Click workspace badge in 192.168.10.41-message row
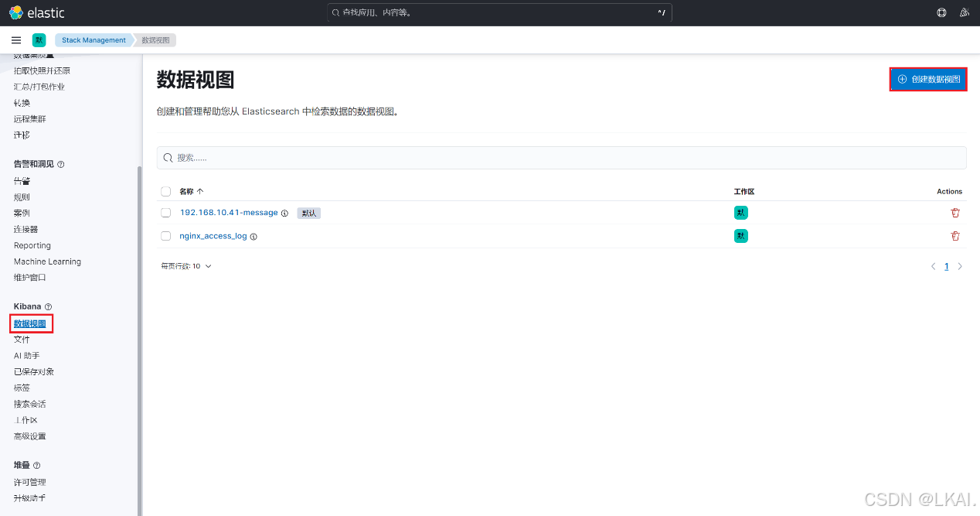 (x=741, y=213)
